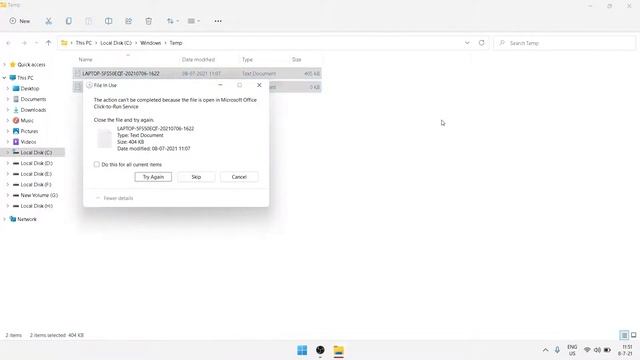Screen dimensions: 640x360
Task: Click the Paste icon in toolbar
Action: (x=89, y=21)
